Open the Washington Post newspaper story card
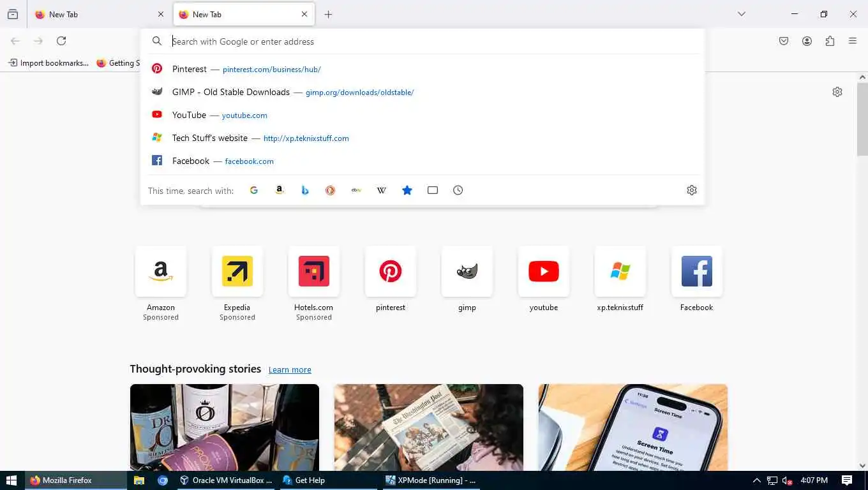This screenshot has width=868, height=490. tap(428, 427)
